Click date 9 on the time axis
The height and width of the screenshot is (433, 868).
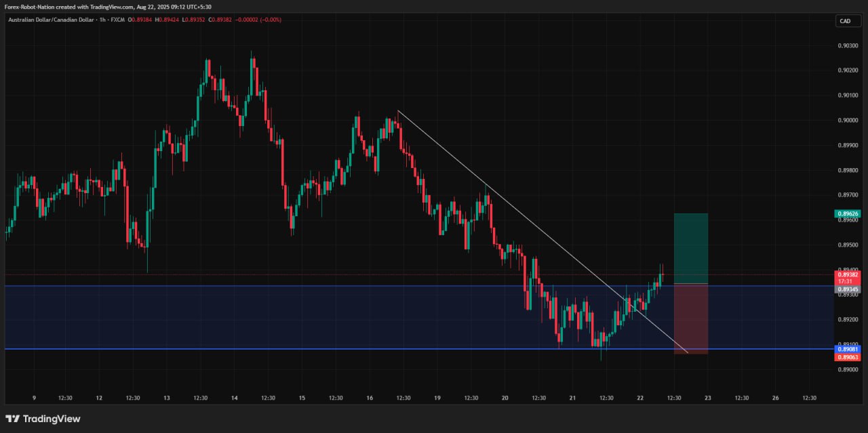tap(34, 398)
